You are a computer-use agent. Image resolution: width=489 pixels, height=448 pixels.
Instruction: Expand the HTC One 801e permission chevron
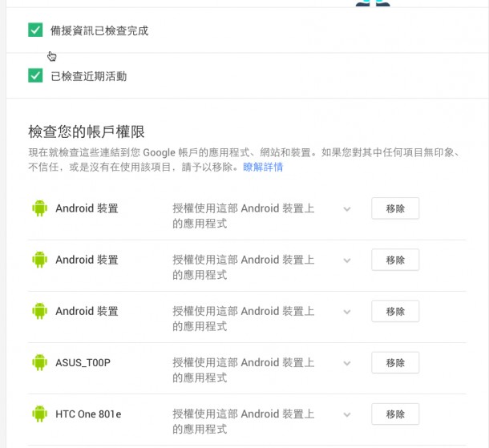click(x=347, y=415)
